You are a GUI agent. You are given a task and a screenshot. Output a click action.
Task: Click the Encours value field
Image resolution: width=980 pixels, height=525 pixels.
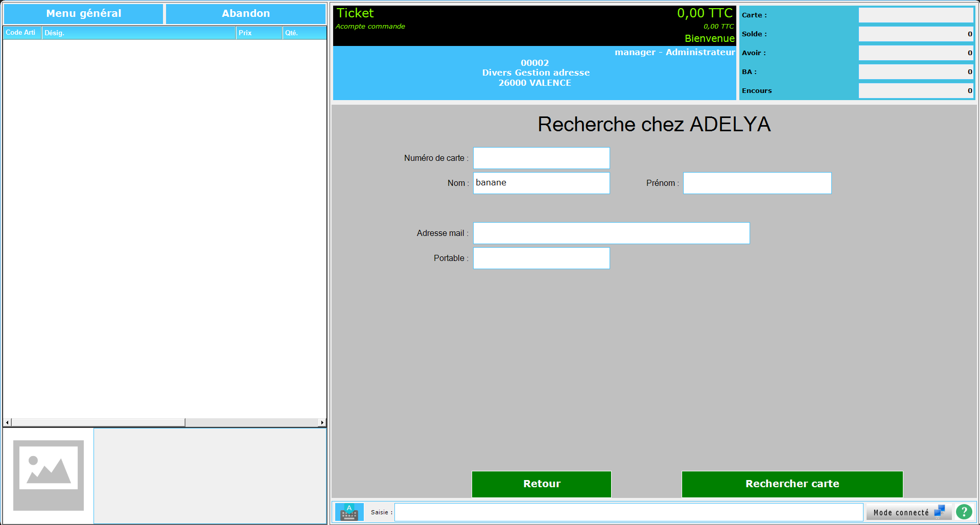pos(916,91)
